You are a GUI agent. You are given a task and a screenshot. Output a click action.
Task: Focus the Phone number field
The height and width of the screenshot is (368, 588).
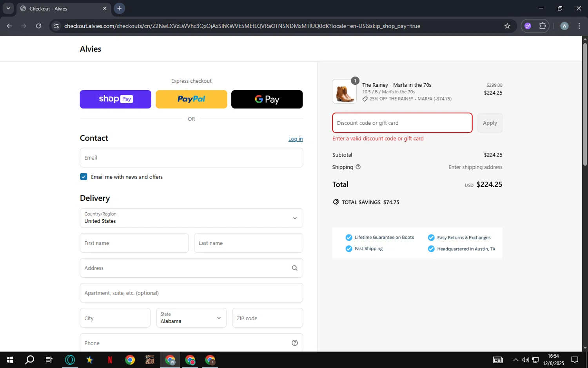click(191, 343)
